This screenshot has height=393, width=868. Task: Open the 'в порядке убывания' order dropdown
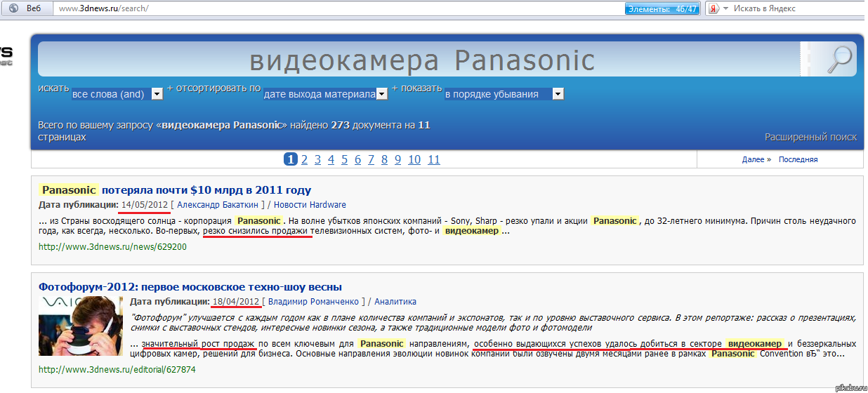click(504, 94)
